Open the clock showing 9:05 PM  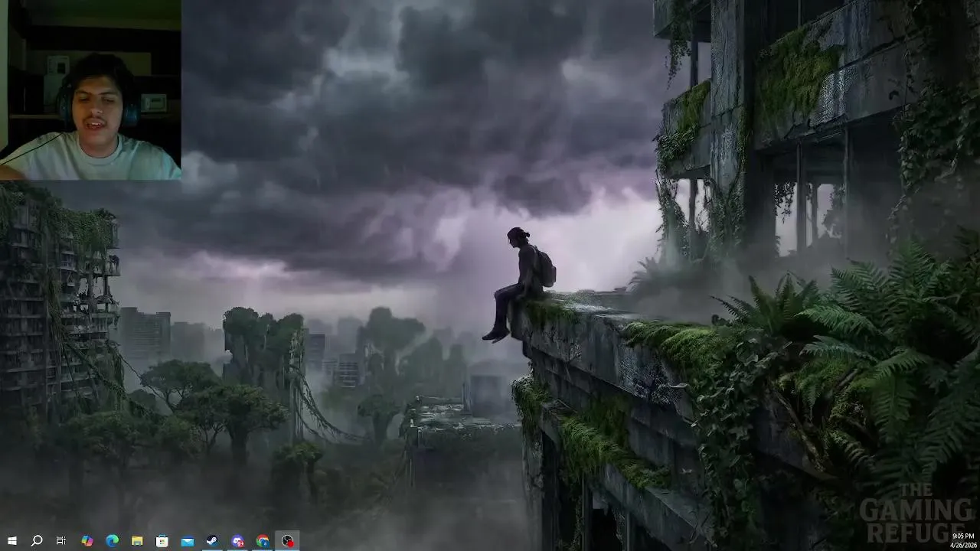(962, 540)
